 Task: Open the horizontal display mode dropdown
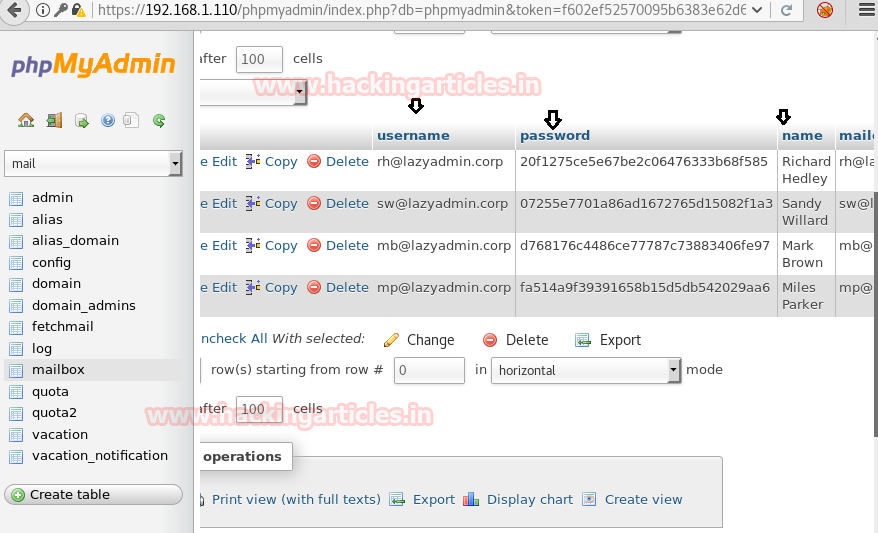[586, 371]
